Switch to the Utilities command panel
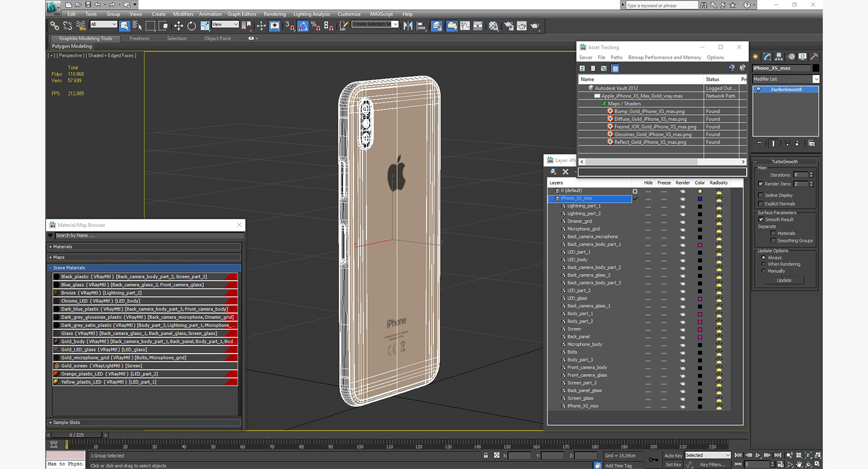868x469 pixels. [x=815, y=56]
